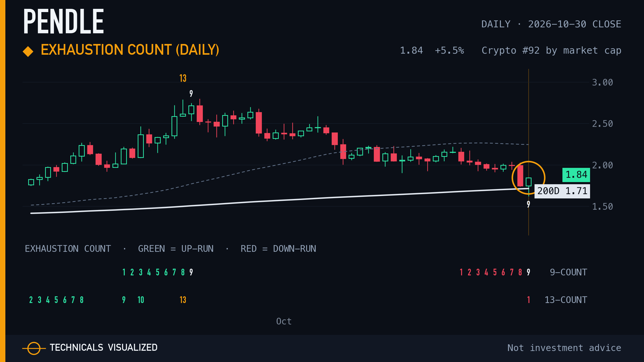Click the green 10 in the 13-count row

tap(141, 300)
